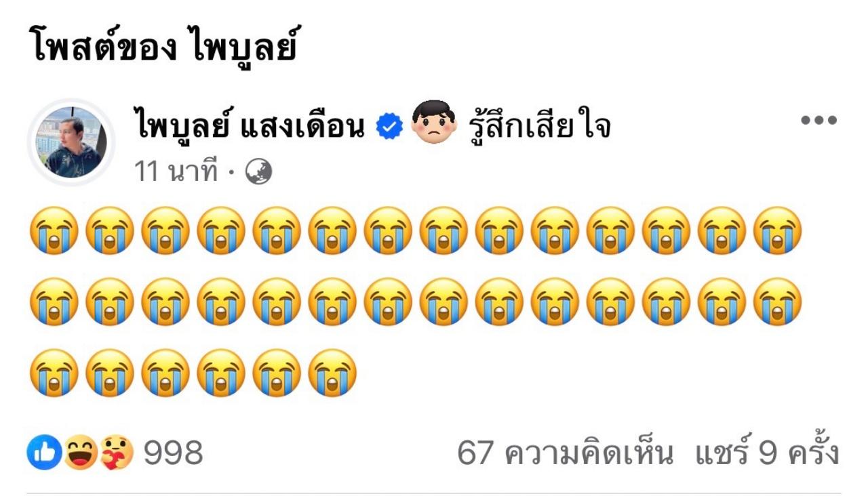Click first crying emoji in top row

(x=54, y=230)
